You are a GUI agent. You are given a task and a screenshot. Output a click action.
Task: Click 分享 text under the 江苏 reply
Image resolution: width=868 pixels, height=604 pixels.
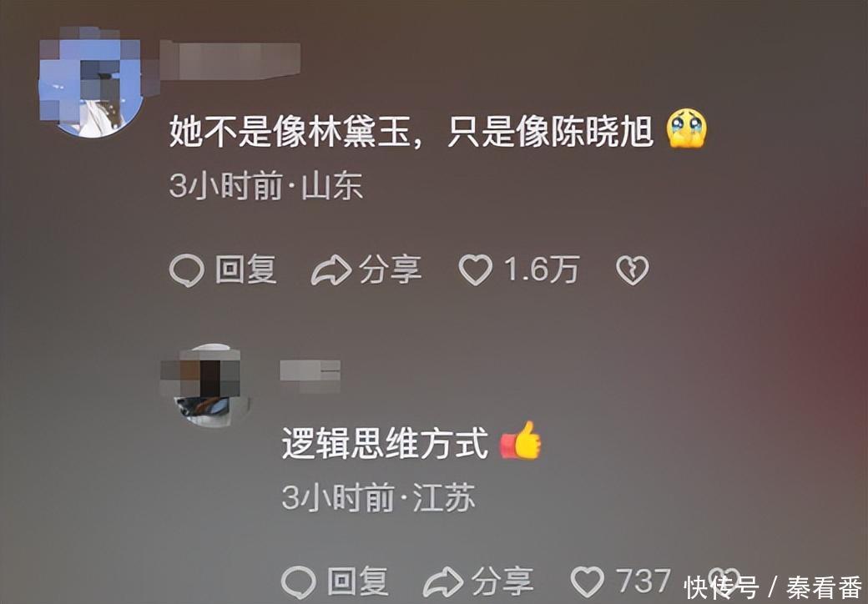pyautogui.click(x=502, y=581)
